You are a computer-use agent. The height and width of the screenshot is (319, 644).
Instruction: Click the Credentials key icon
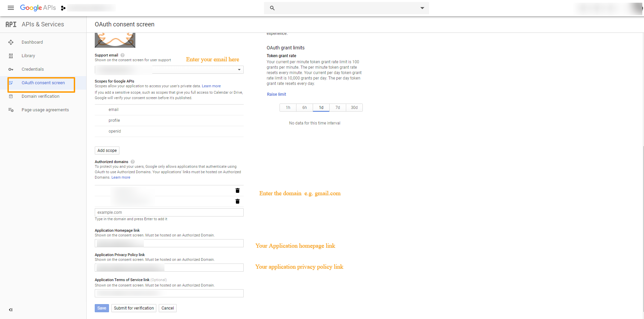pos(11,69)
